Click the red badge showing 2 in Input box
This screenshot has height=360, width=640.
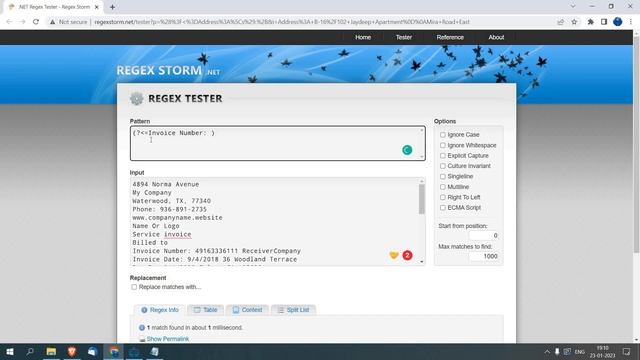pyautogui.click(x=407, y=255)
